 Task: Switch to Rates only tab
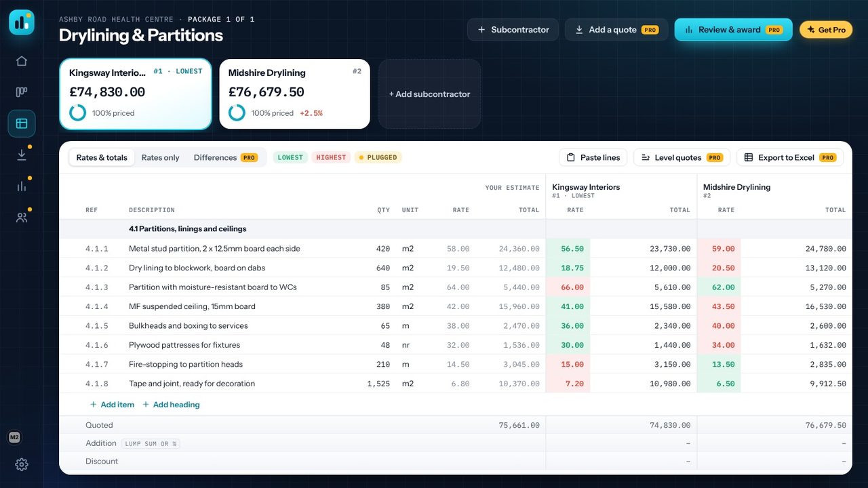click(x=161, y=157)
